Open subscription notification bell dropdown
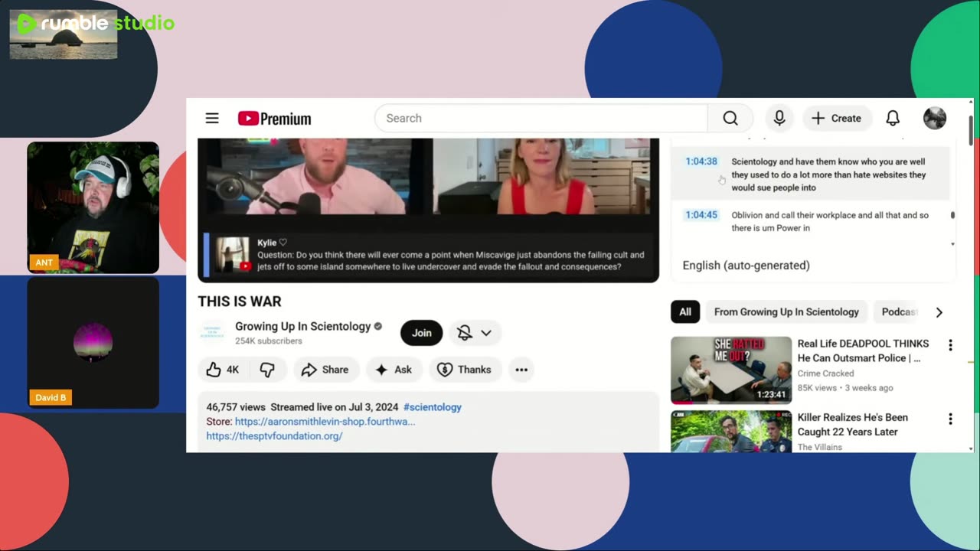980x551 pixels. [x=475, y=333]
